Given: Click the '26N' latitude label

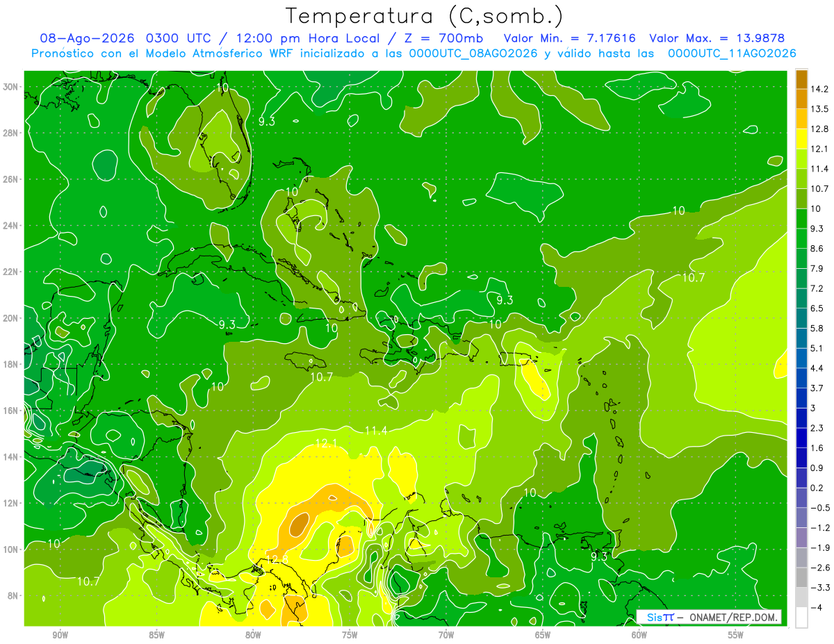Looking at the screenshot, I should 12,179.
